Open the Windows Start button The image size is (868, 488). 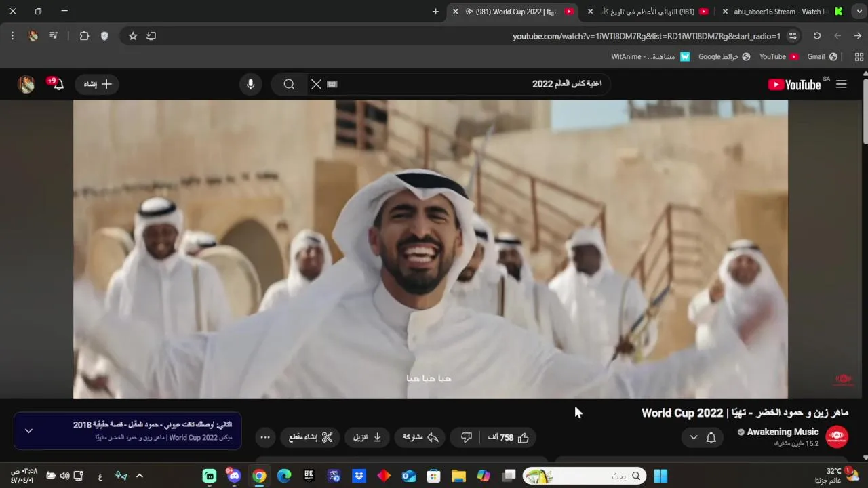pyautogui.click(x=660, y=476)
